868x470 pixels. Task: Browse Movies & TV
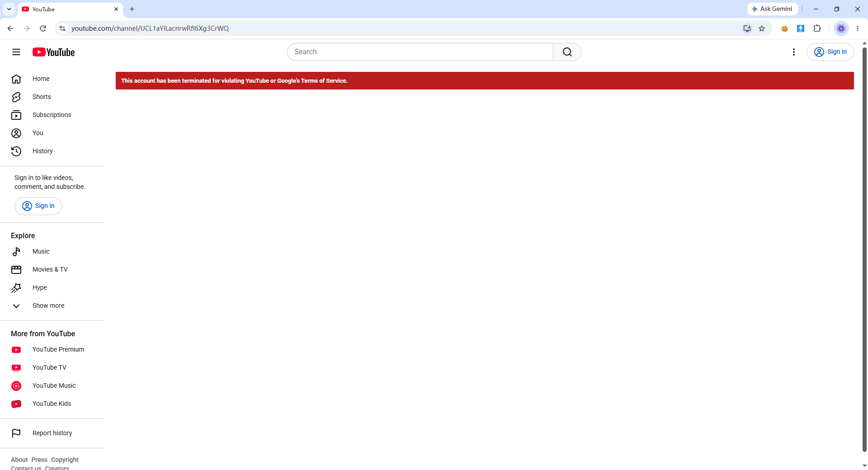tap(52, 269)
